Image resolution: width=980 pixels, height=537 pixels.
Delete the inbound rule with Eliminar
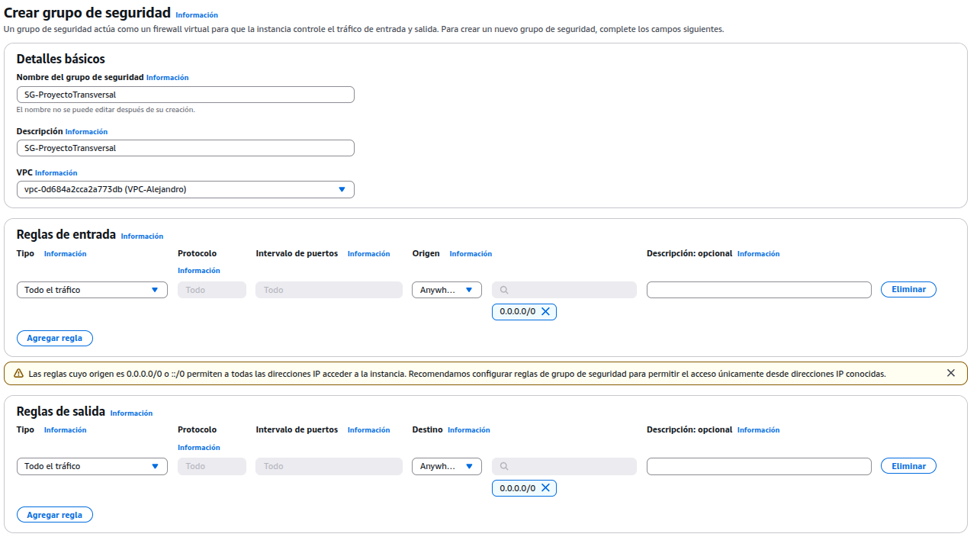click(908, 290)
